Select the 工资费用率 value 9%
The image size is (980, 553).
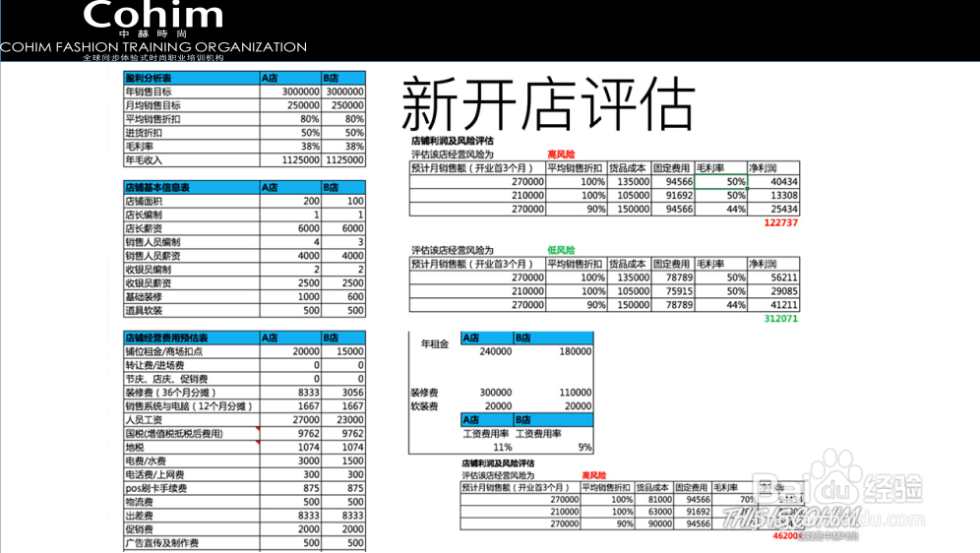pos(585,448)
